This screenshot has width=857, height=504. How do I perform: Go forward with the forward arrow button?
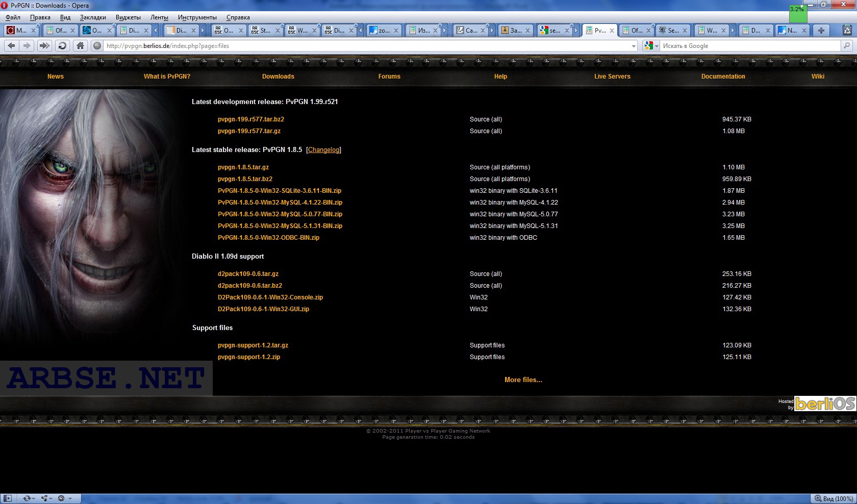[x=27, y=45]
